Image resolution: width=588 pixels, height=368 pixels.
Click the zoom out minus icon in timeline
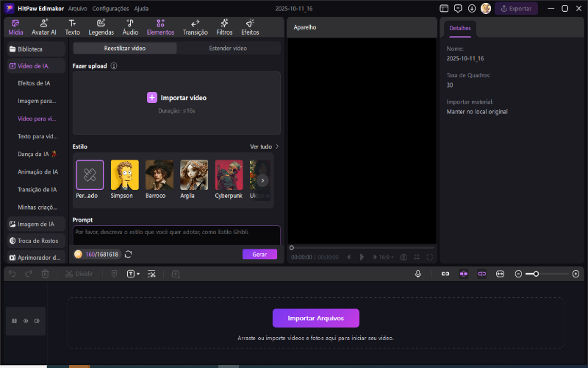click(518, 274)
